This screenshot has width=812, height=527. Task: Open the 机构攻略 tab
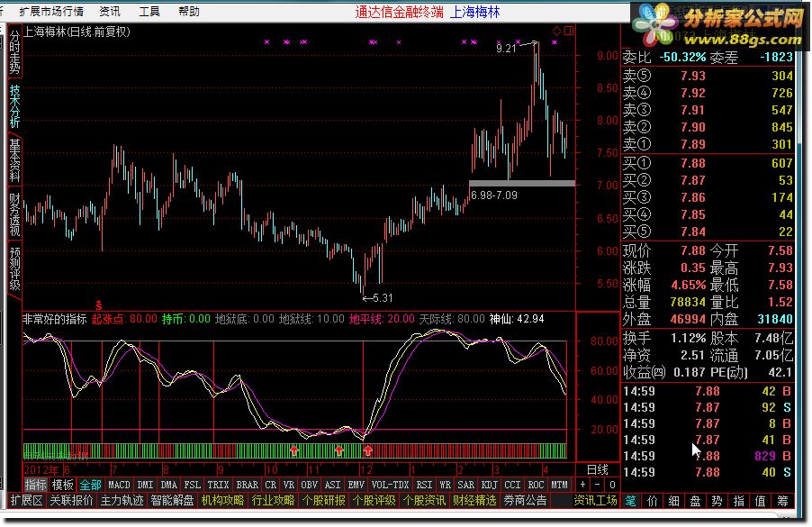click(222, 501)
